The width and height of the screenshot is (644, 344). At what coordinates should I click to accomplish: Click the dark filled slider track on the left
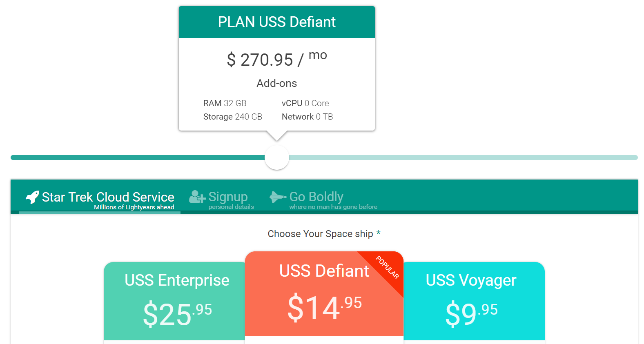point(138,158)
